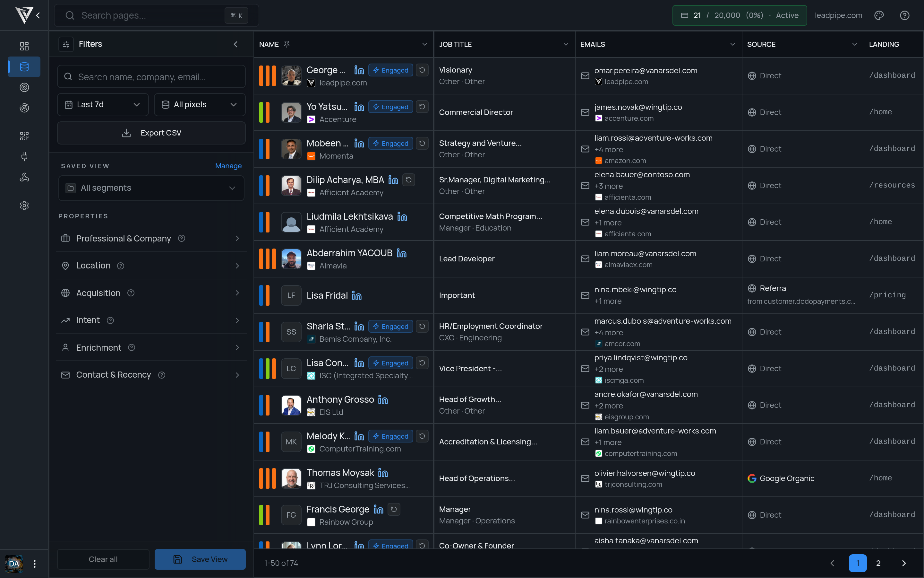924x578 pixels.
Task: Open George's LinkedIn profile icon
Action: 359,70
